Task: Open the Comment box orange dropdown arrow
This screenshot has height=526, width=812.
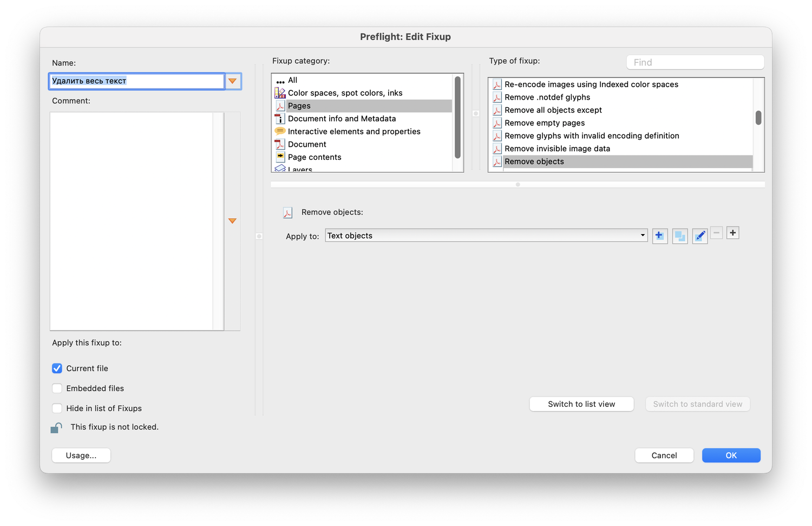Action: click(232, 221)
